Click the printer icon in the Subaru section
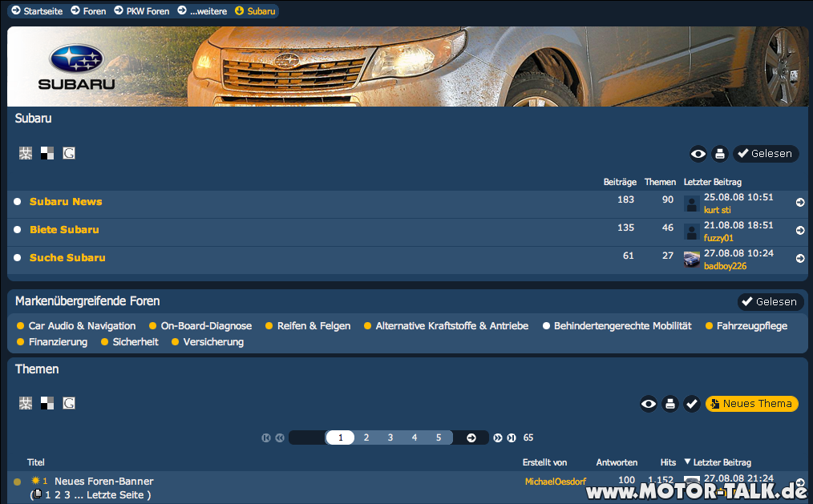This screenshot has height=504, width=813. [720, 154]
